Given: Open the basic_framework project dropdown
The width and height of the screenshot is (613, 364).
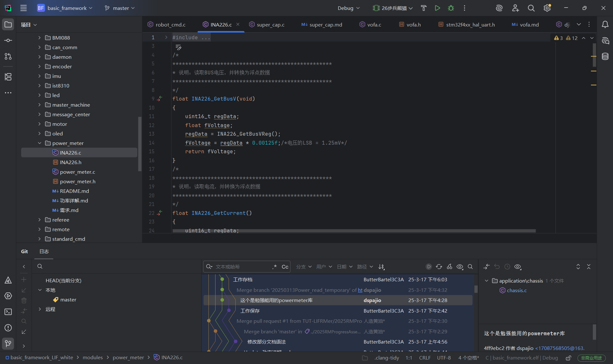Looking at the screenshot, I should [x=65, y=8].
